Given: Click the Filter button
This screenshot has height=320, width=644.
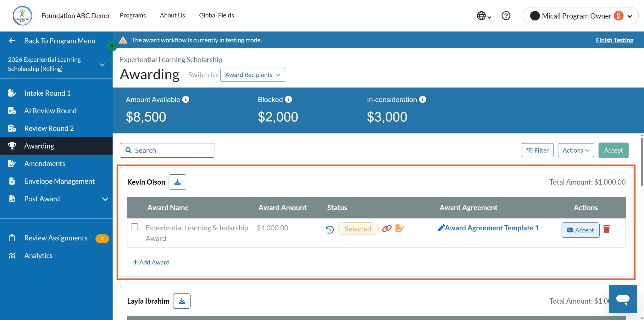Looking at the screenshot, I should pos(537,150).
